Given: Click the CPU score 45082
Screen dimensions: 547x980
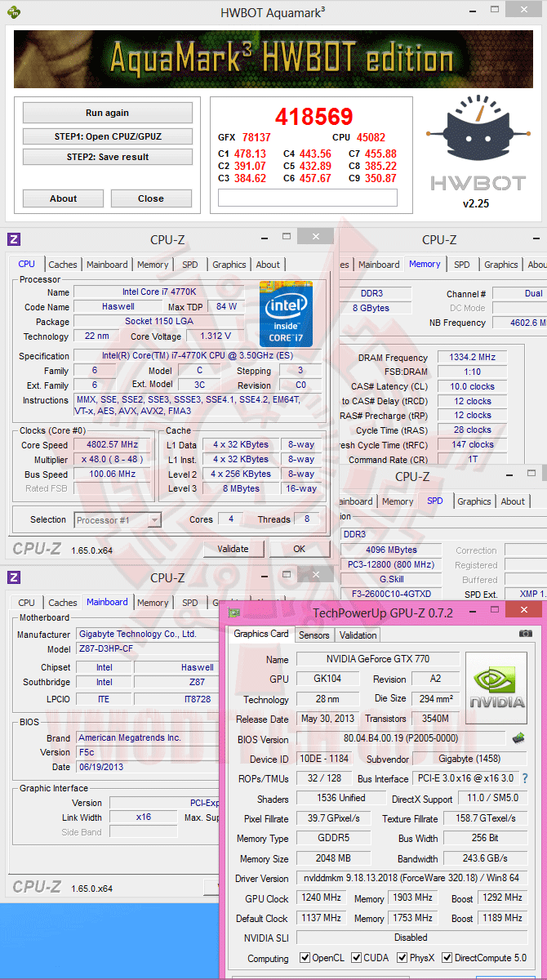Looking at the screenshot, I should (371, 137).
